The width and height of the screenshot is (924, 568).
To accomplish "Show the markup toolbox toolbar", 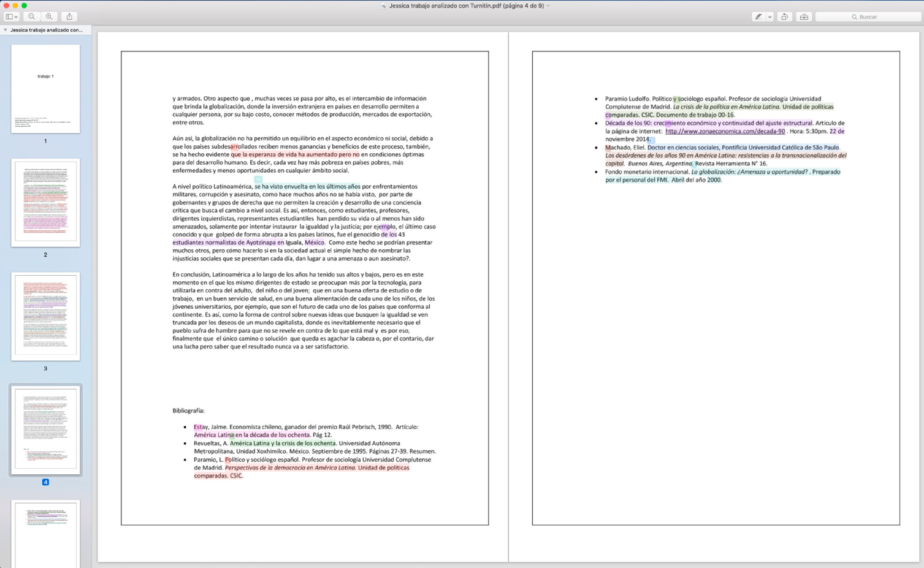I will point(804,17).
